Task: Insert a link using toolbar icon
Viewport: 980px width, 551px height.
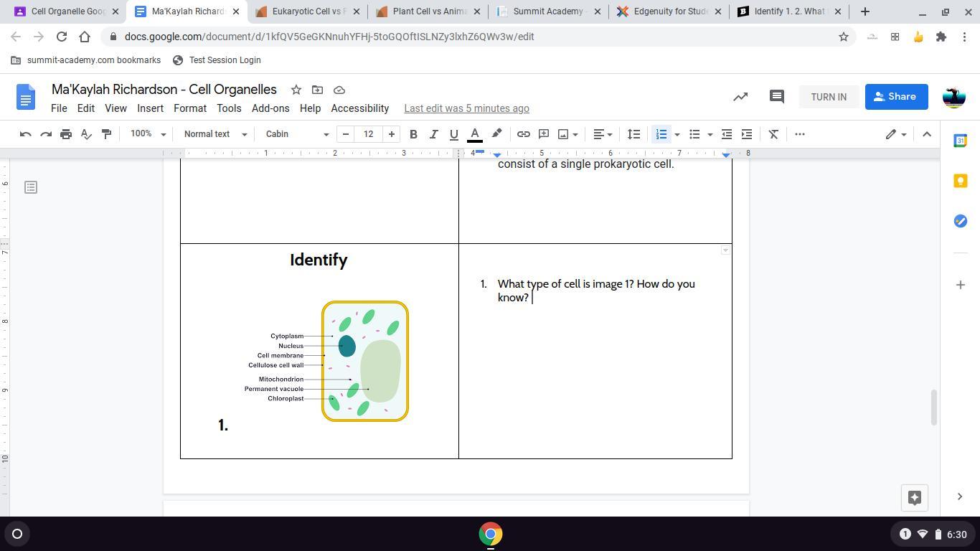Action: pos(524,134)
